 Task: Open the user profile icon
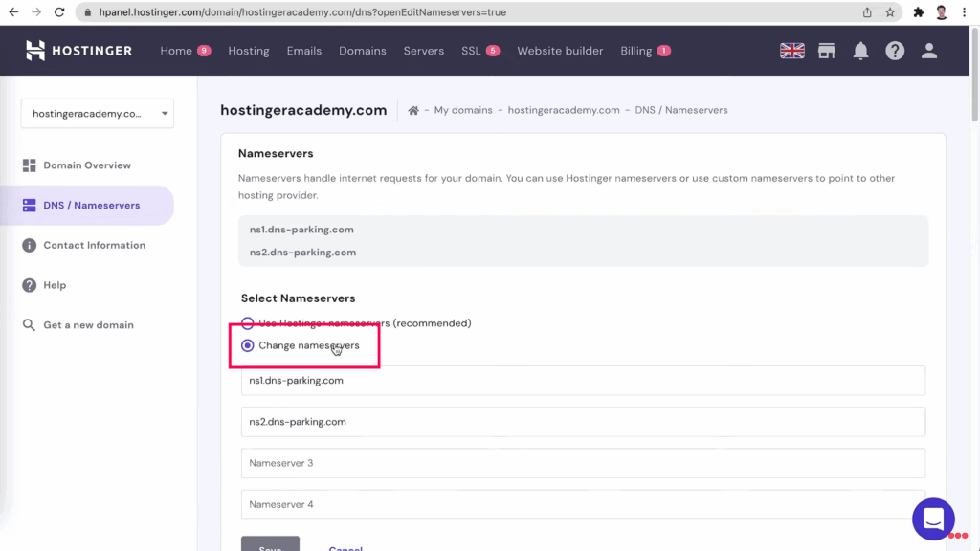[x=928, y=51]
